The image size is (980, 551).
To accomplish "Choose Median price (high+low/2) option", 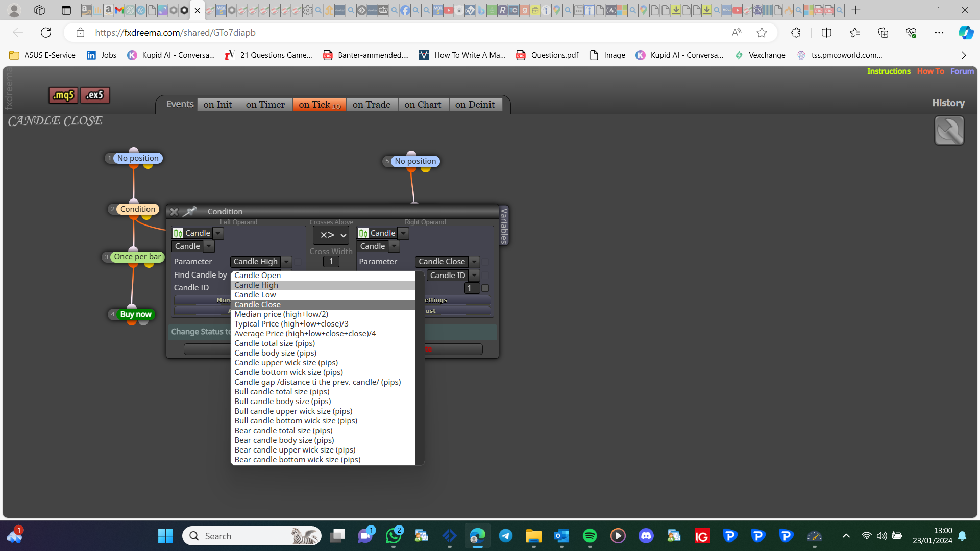I will (323, 314).
